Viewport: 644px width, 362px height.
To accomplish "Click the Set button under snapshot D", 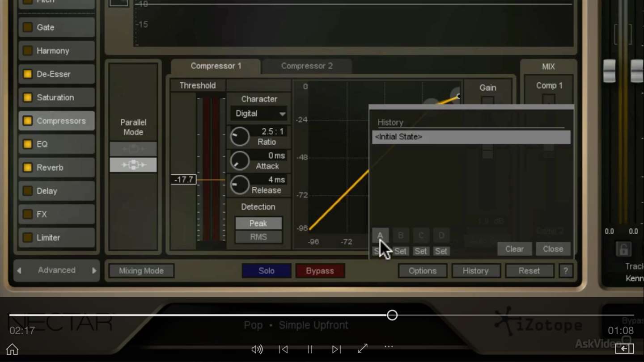I will pos(441,251).
